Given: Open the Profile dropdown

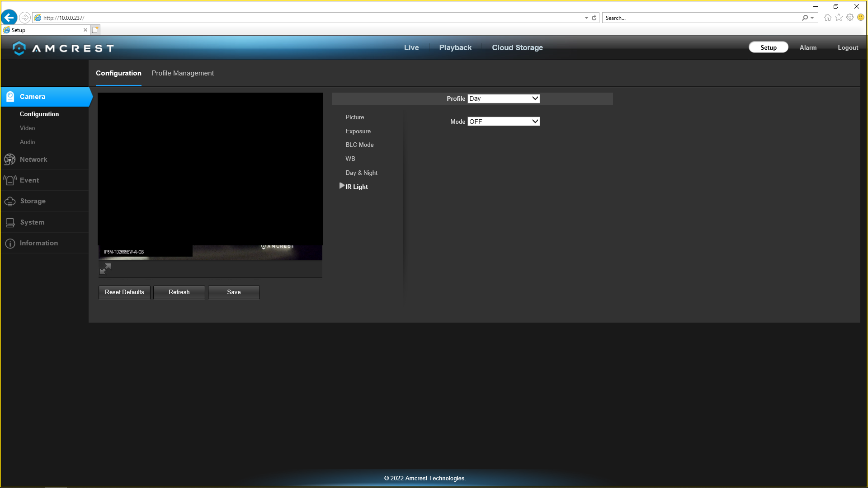Looking at the screenshot, I should [x=504, y=99].
